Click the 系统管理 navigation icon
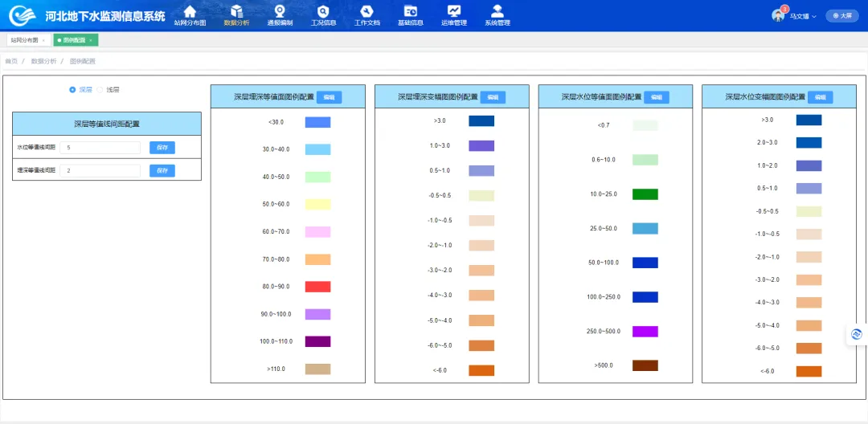 497,11
